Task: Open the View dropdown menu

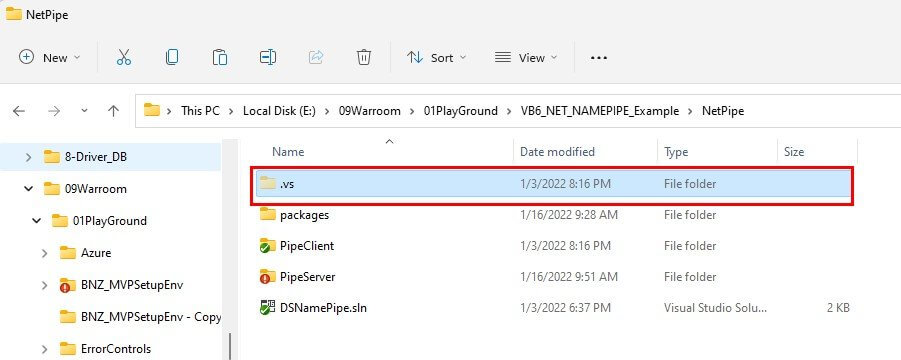Action: (x=526, y=57)
